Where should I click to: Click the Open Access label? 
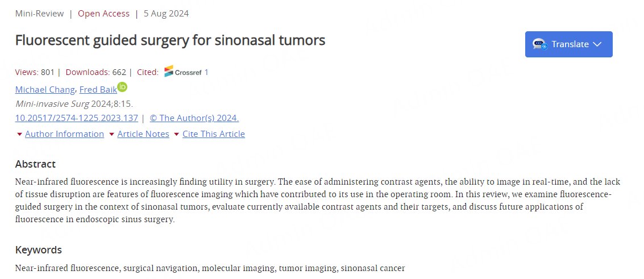(x=103, y=13)
